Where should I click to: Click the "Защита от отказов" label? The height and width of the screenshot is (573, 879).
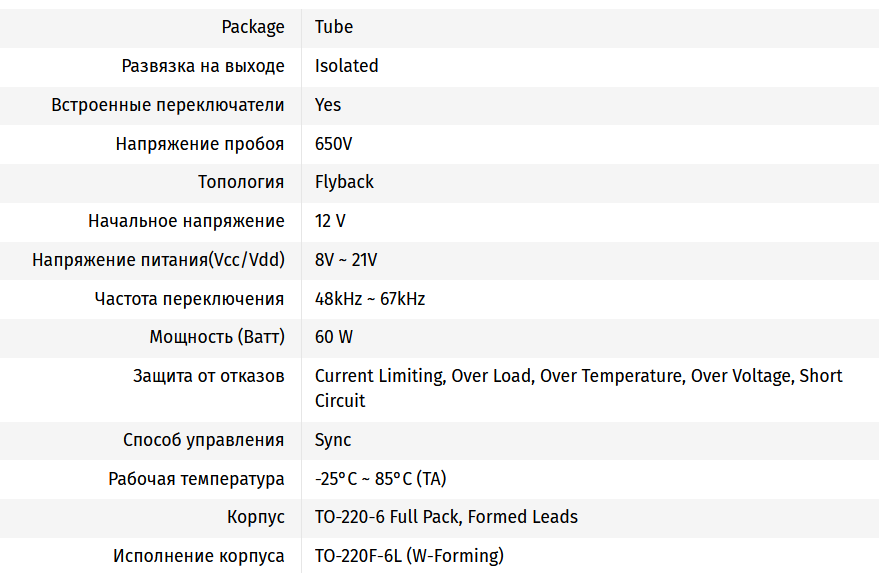[209, 376]
